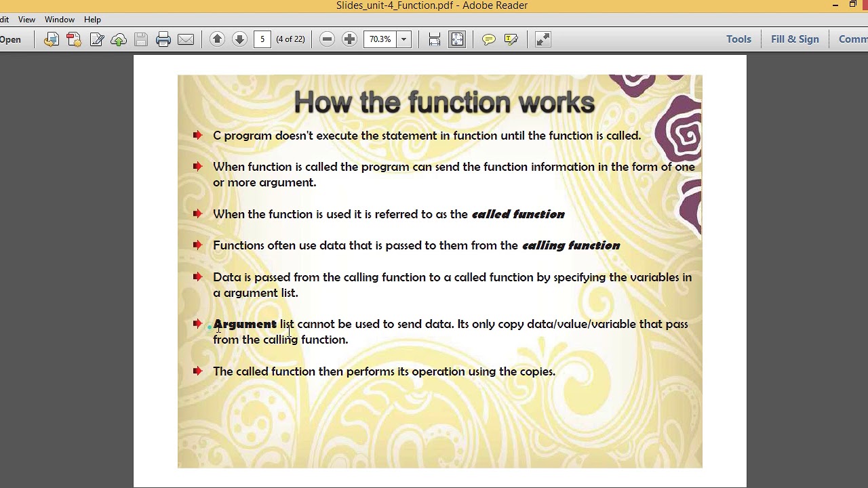The width and height of the screenshot is (868, 488).
Task: Click the 70.3% zoom value field
Action: pos(380,39)
